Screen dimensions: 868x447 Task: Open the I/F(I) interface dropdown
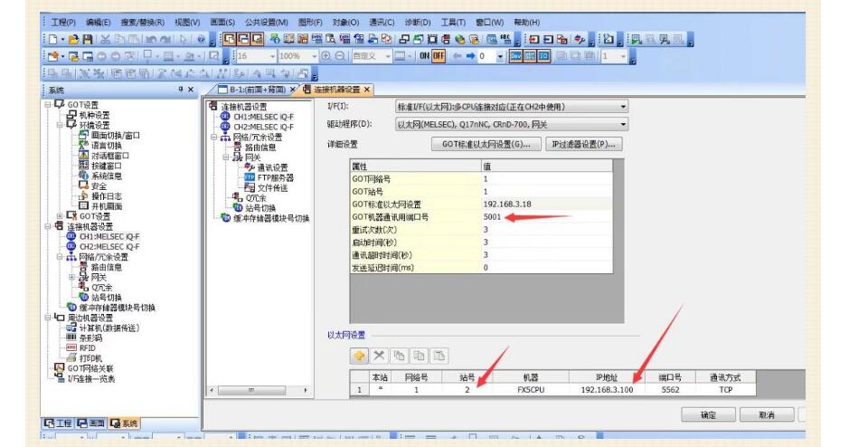pyautogui.click(x=623, y=107)
